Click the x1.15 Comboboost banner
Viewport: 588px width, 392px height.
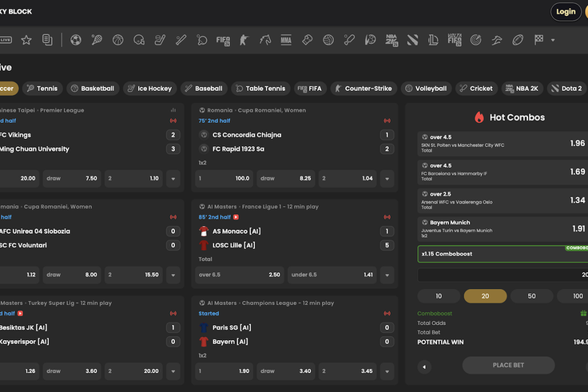coord(503,254)
